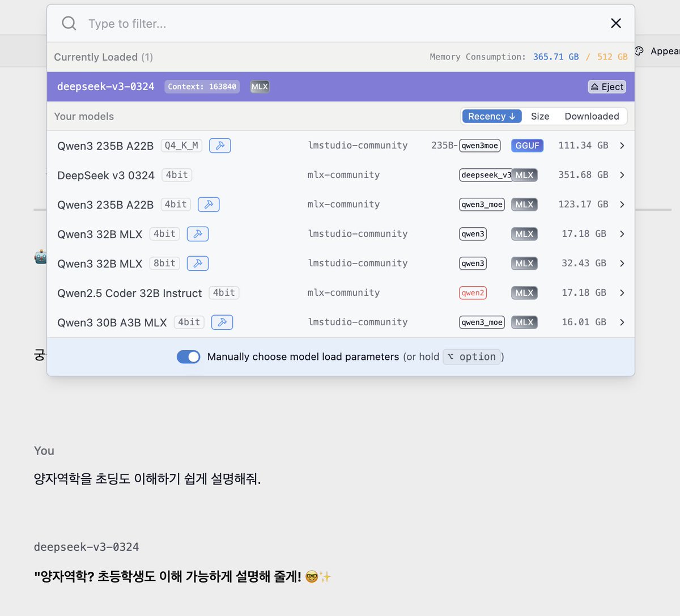Click 4bit badge on Qwen2.5 Coder row

[224, 293]
